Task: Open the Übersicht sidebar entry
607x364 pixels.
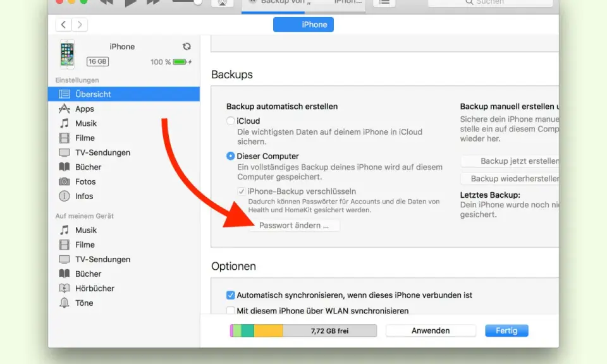Action: pyautogui.click(x=124, y=94)
